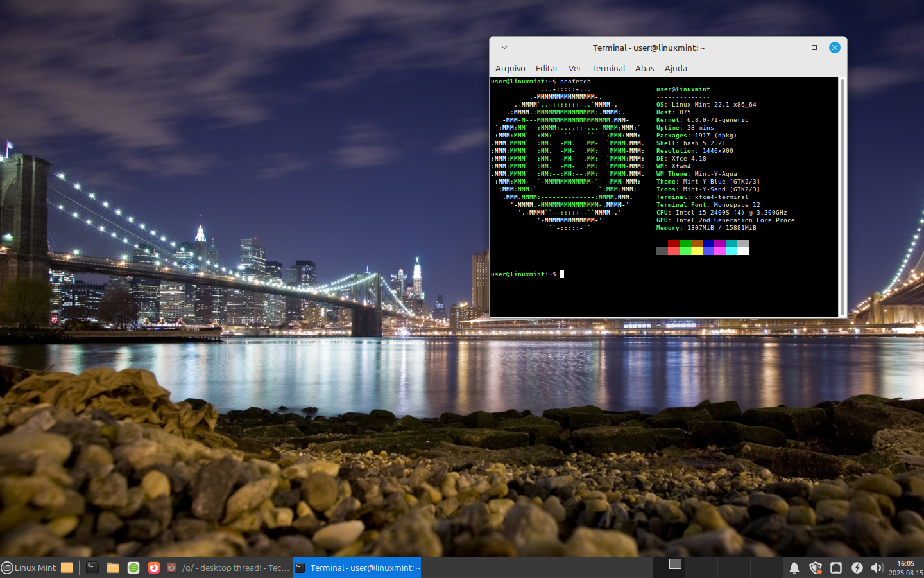Click the Show Desktop icon in the panel
The width and height of the screenshot is (924, 578).
point(67,568)
